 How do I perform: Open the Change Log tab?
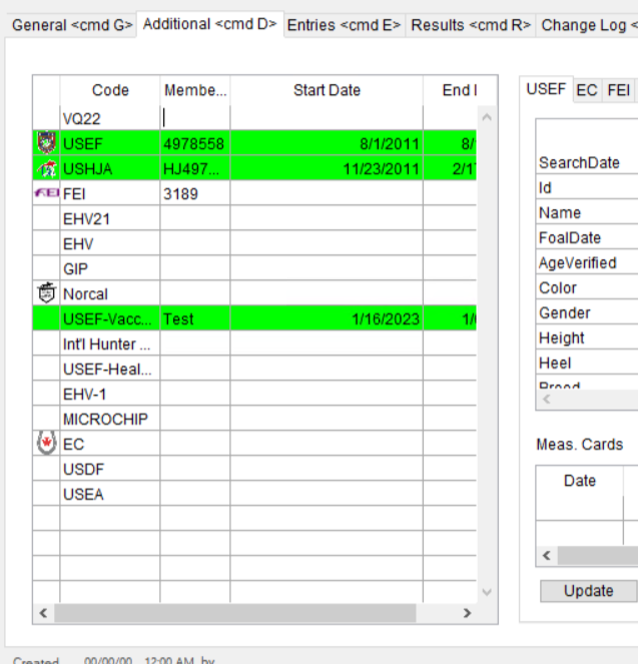588,25
